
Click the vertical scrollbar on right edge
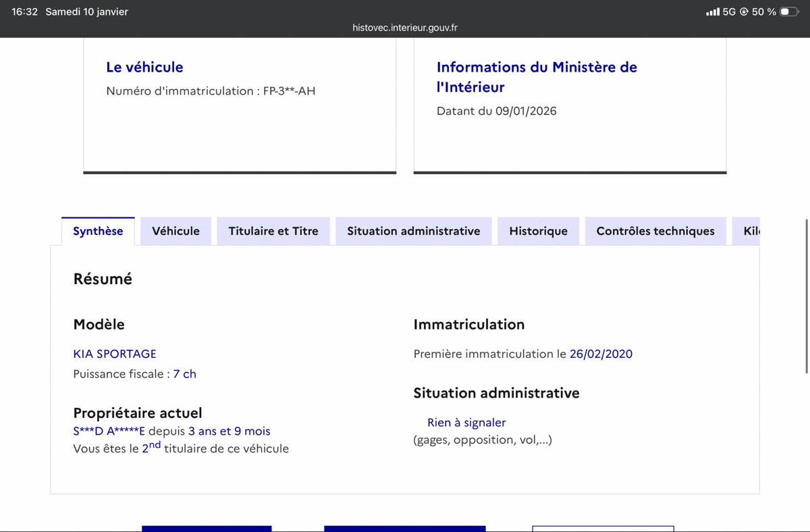point(806,296)
